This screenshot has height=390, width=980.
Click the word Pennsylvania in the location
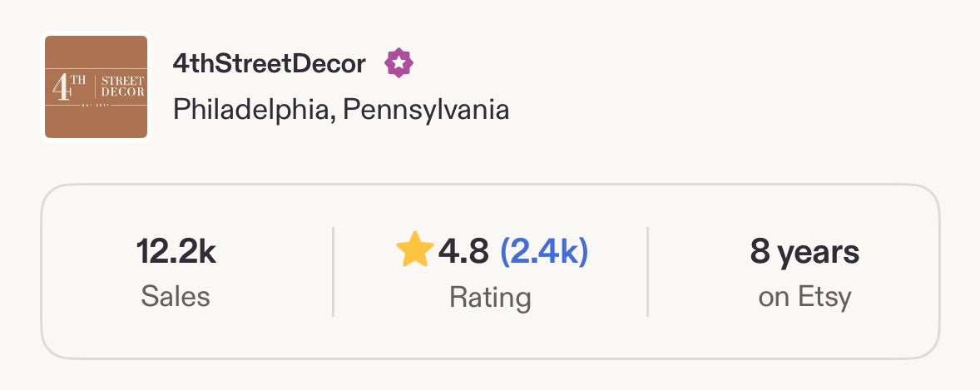(426, 109)
